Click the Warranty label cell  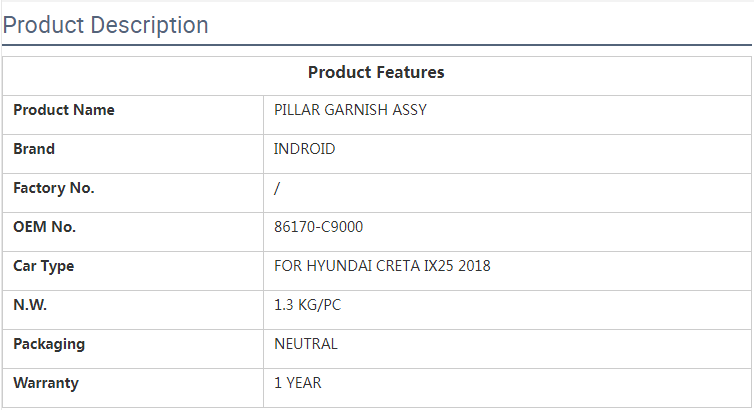point(46,383)
